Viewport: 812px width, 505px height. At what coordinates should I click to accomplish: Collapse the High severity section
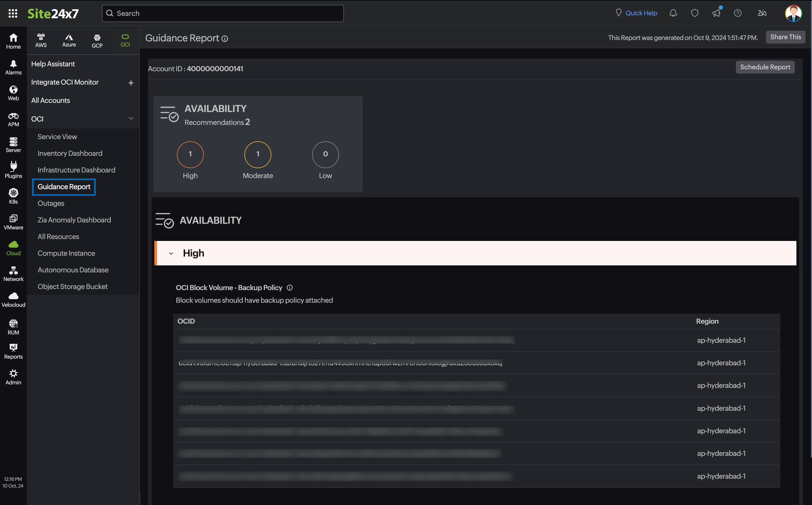point(171,254)
